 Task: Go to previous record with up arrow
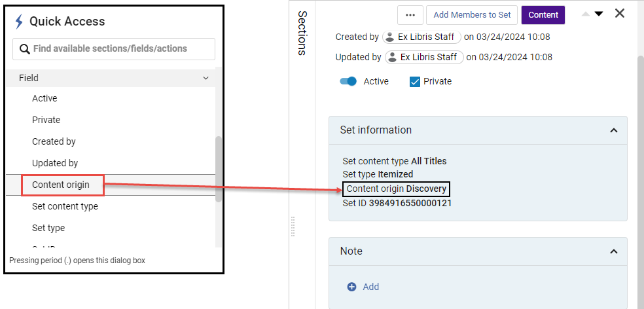pos(585,14)
